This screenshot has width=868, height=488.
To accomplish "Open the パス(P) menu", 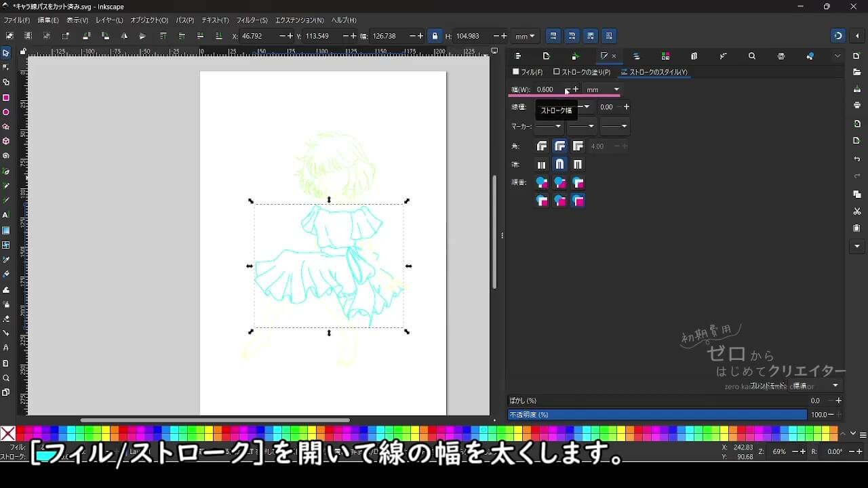I will point(184,20).
